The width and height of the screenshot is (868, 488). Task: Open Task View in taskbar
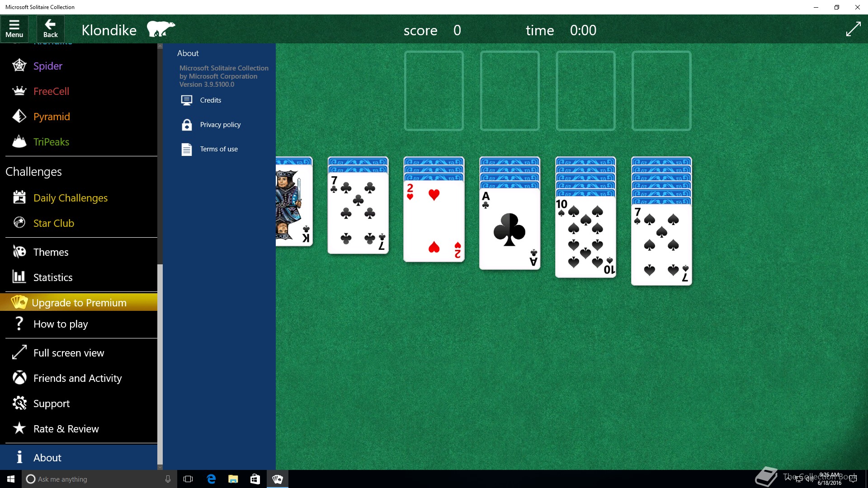188,479
